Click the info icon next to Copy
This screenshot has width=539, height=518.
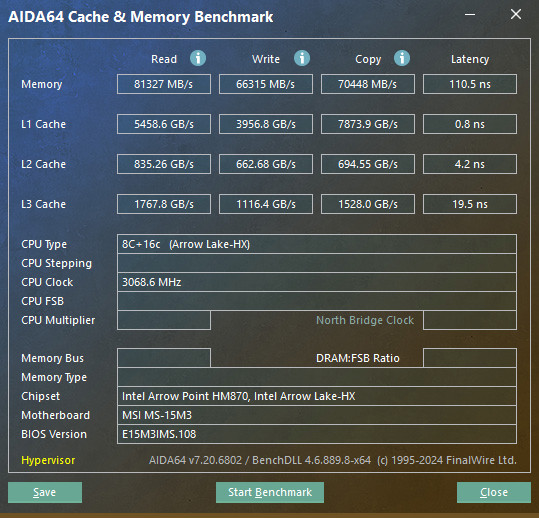(402, 58)
